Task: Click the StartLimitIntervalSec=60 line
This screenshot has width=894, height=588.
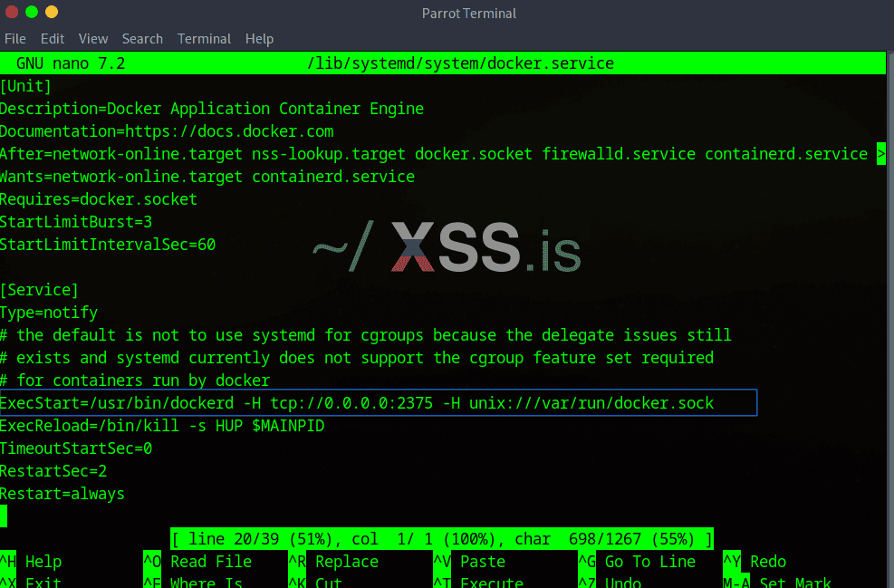Action: tap(108, 245)
